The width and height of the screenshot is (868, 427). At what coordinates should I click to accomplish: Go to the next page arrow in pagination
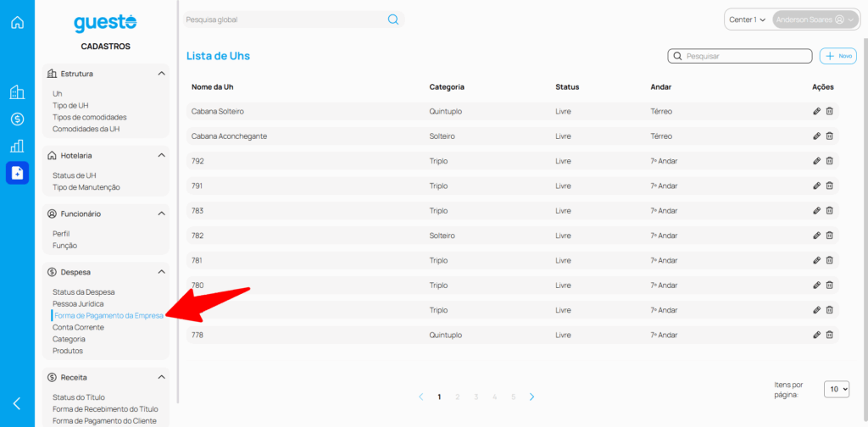[531, 396]
